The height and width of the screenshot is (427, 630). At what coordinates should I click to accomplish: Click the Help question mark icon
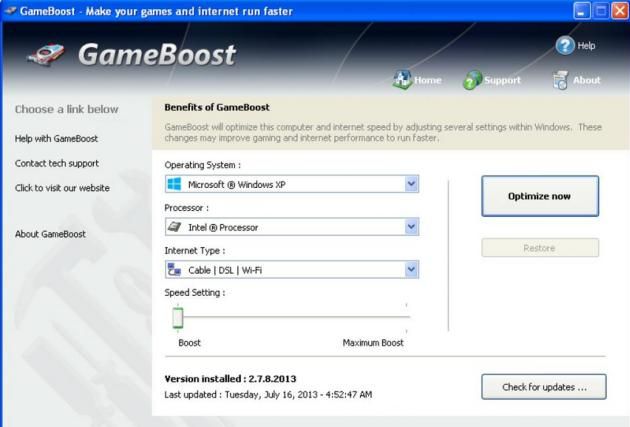coord(565,47)
